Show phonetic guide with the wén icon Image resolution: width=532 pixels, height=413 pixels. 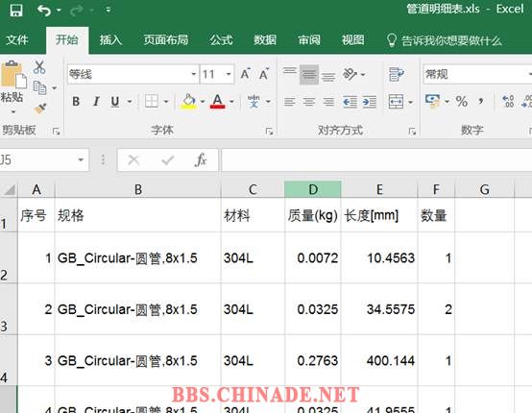254,101
